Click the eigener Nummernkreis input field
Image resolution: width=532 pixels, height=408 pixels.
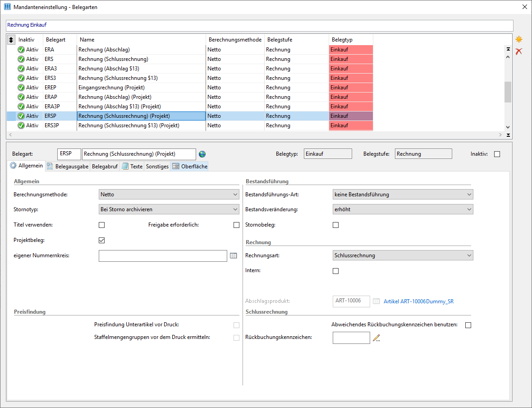(x=163, y=256)
